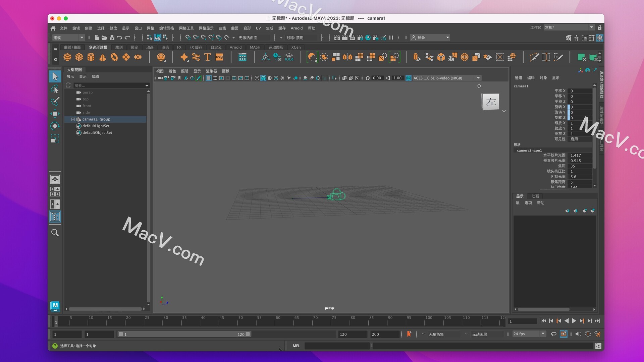This screenshot has height=362, width=644.
Task: Open the 工作区 常规 workspace dropdown
Action: [569, 27]
